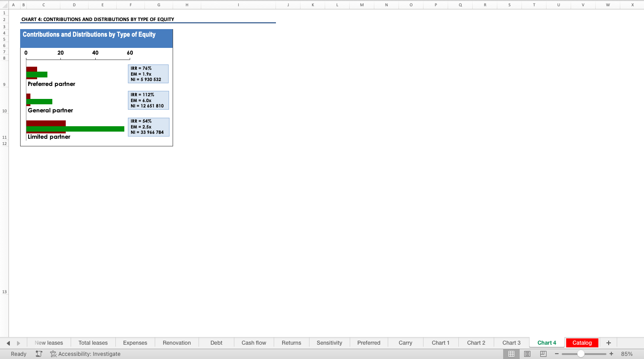
Task: Click the General partner IRR data label box
Action: coord(148,100)
